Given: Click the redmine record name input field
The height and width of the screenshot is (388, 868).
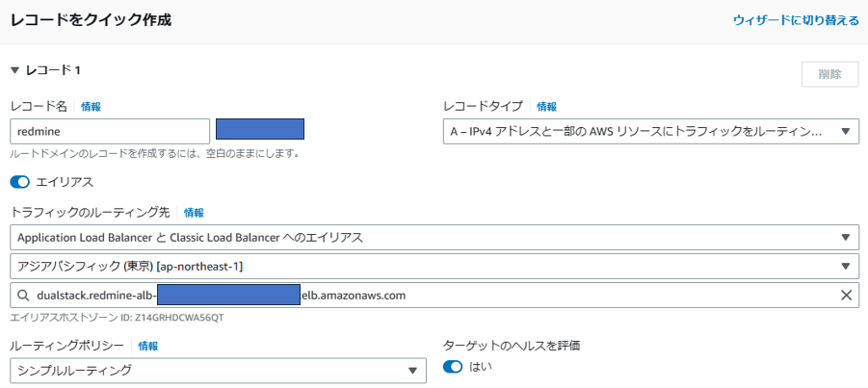Looking at the screenshot, I should coord(110,131).
